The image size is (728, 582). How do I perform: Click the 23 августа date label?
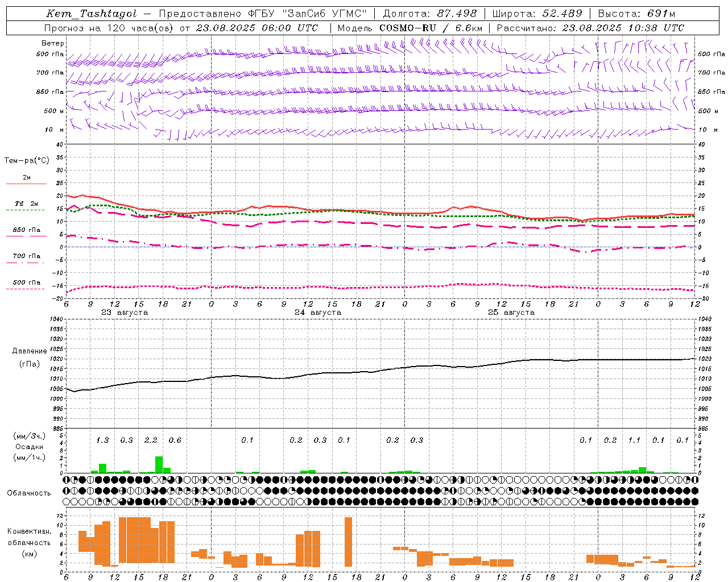[125, 313]
